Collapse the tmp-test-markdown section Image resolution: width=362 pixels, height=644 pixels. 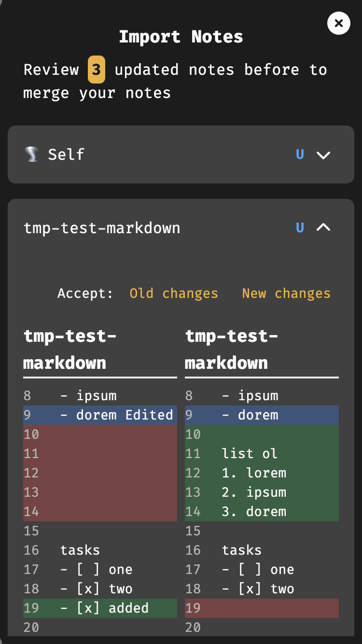323,227
